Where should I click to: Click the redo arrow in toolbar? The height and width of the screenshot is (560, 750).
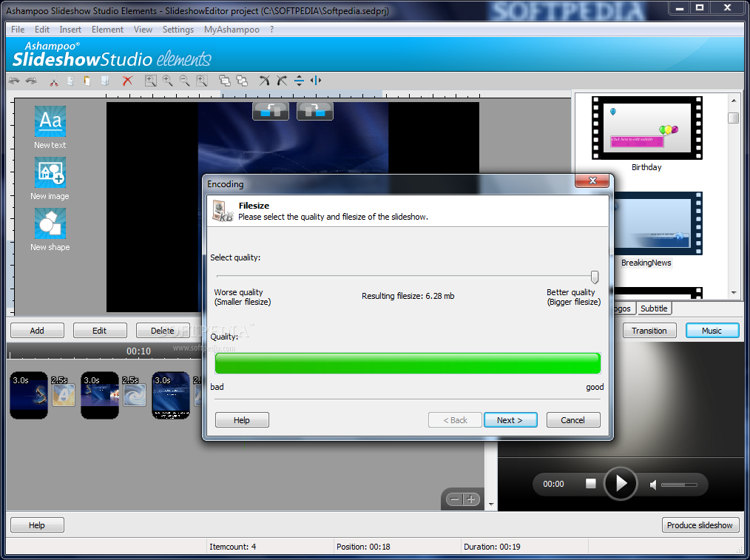click(32, 81)
